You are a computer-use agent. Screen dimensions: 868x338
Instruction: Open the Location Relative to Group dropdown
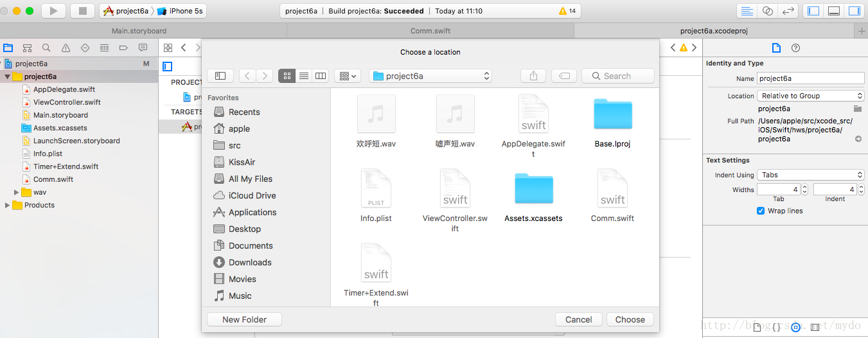point(811,96)
